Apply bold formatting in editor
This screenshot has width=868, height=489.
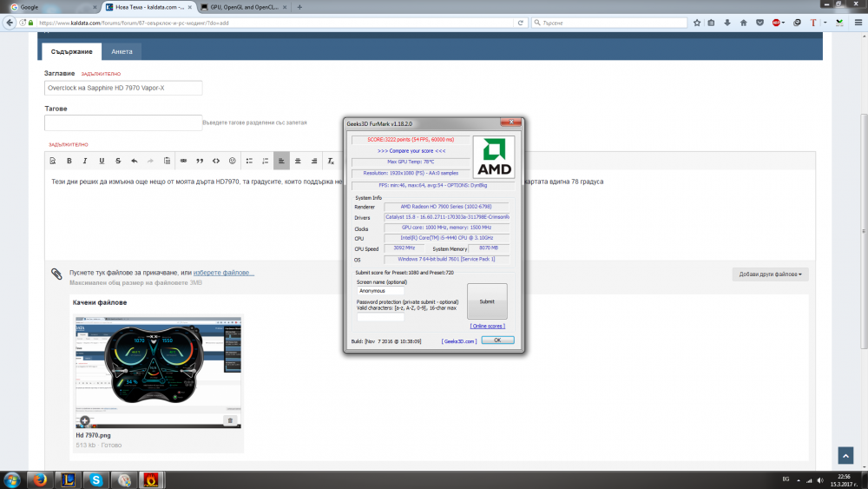tap(69, 162)
